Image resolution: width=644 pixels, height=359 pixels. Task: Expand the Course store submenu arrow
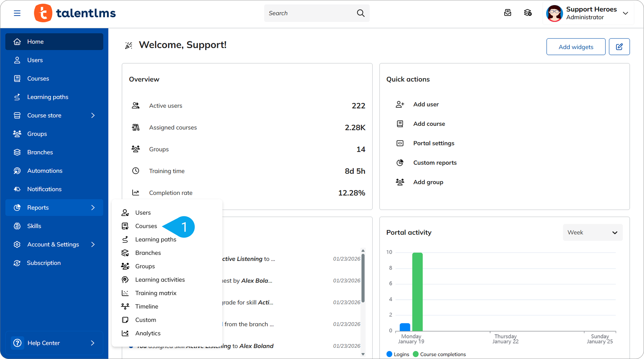point(93,115)
